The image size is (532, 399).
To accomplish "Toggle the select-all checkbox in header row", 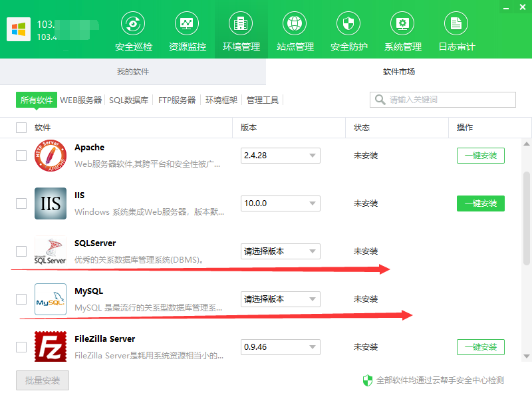I will [21, 127].
